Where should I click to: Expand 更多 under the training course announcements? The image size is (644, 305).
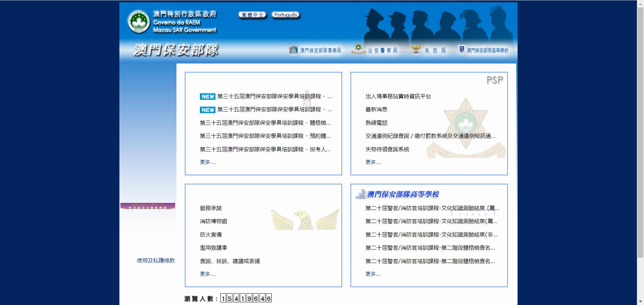pyautogui.click(x=208, y=162)
